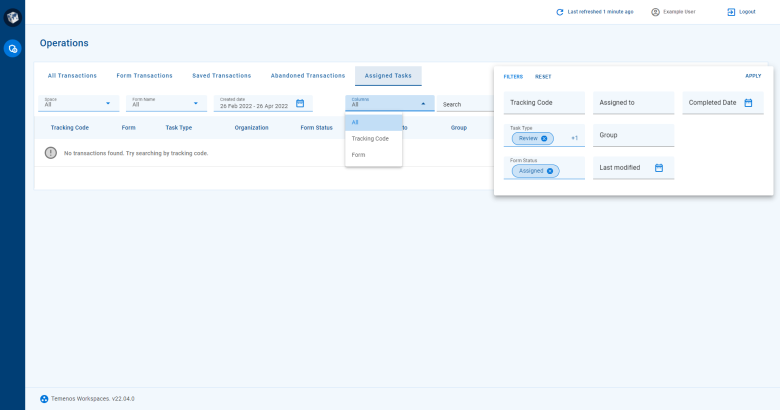This screenshot has height=410, width=780.
Task: Click the Assigned to filter field
Action: (x=634, y=103)
